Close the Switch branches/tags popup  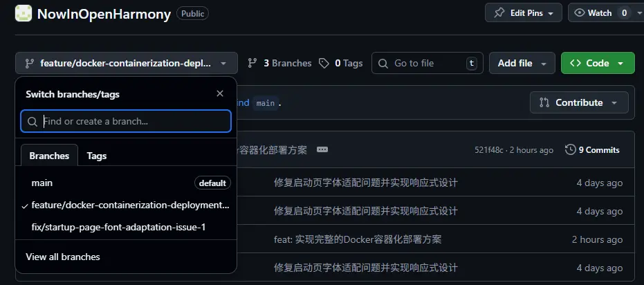(220, 94)
